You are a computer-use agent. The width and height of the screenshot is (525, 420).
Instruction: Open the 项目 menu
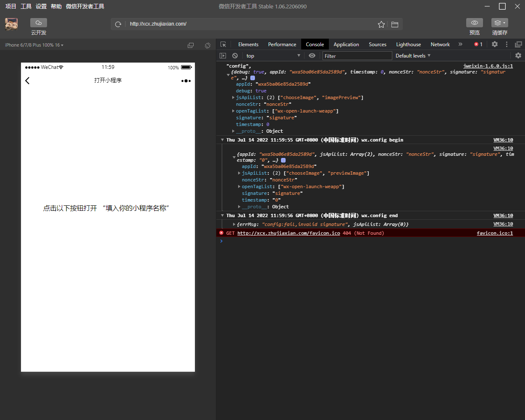click(x=10, y=6)
